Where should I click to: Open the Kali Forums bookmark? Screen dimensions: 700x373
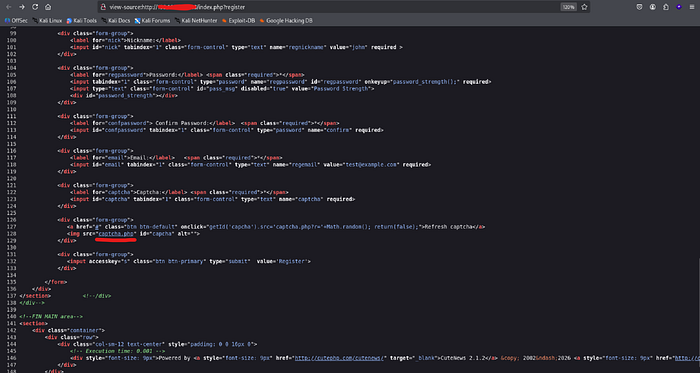[152, 21]
